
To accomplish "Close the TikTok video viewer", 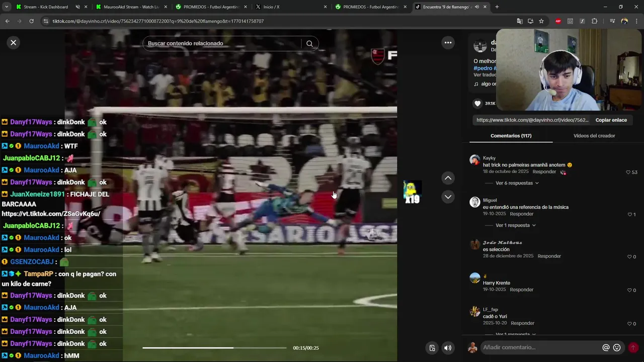I will [14, 43].
